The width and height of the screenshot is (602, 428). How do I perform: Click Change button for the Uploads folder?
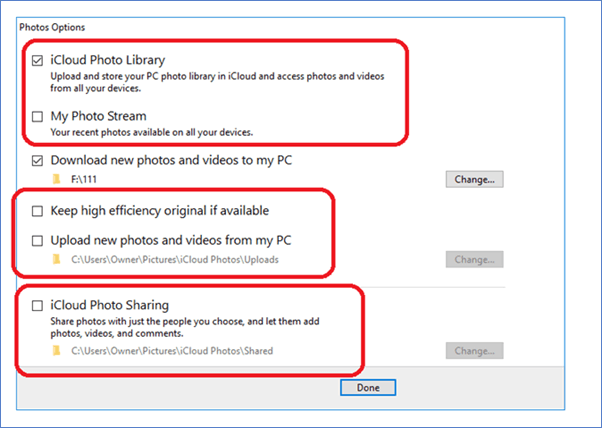[474, 260]
